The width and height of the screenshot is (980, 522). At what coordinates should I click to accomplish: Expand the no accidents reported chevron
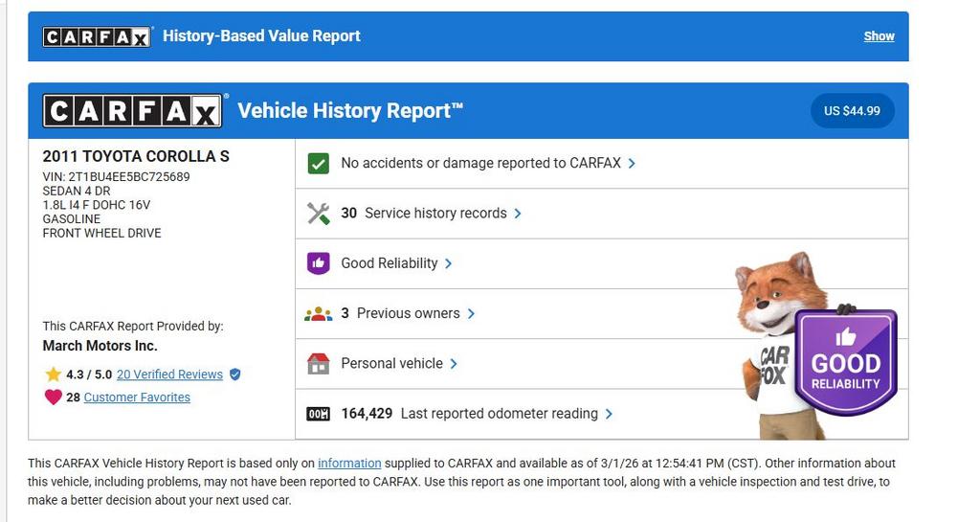632,164
